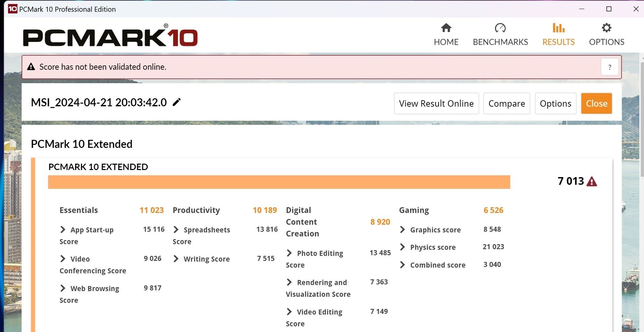Click the Essentials score 11 023

152,210
